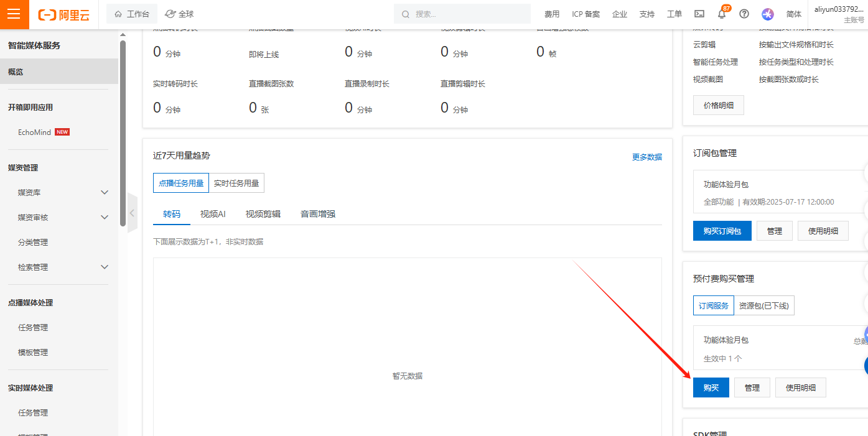The width and height of the screenshot is (868, 436).
Task: Click the 价格明细 button
Action: pos(719,105)
